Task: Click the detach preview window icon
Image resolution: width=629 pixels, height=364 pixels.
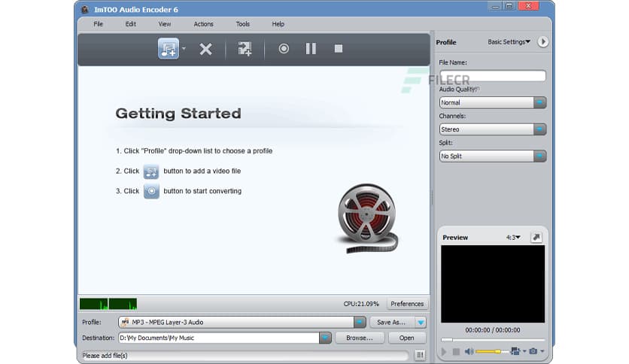Action: coord(536,238)
